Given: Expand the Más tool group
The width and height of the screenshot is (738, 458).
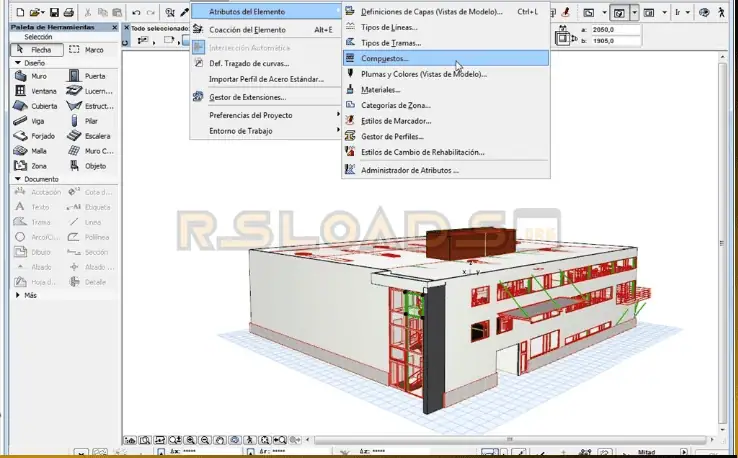Looking at the screenshot, I should [x=18, y=295].
